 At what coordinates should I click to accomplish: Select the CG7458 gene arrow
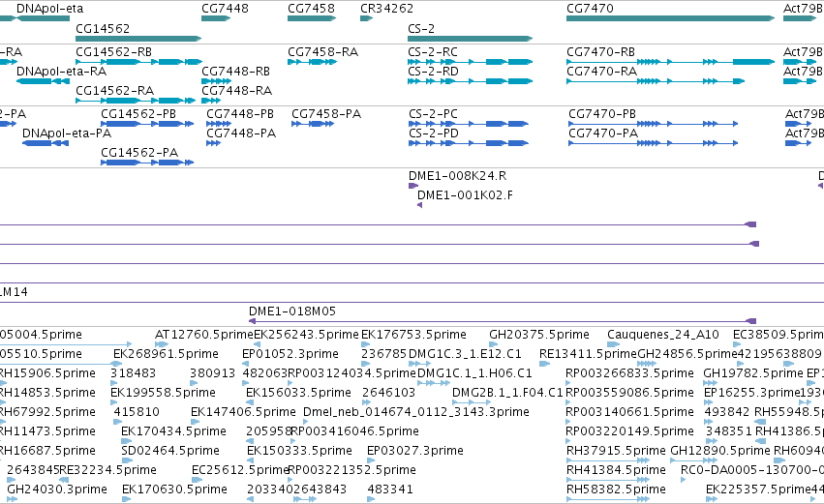click(312, 18)
